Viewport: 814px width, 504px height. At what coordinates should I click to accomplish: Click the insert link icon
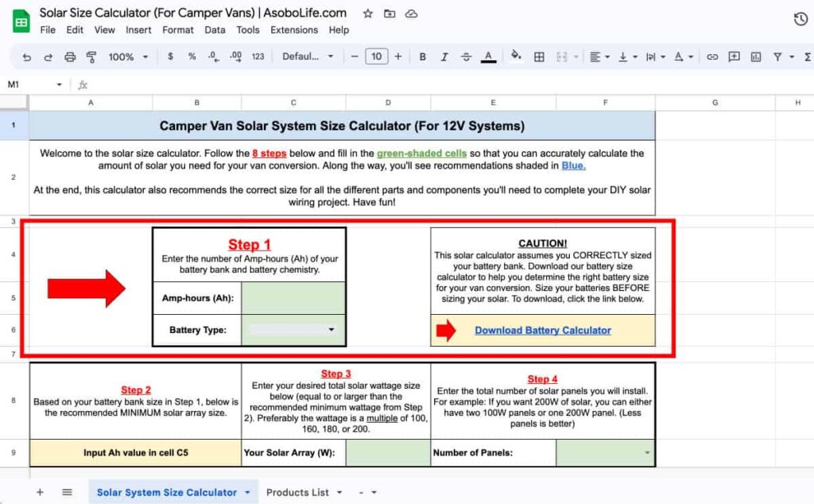[712, 57]
